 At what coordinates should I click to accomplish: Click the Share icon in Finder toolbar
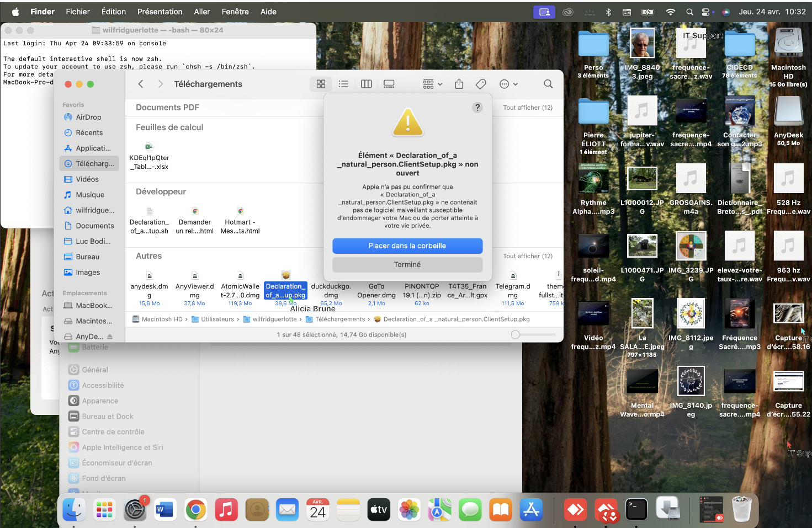[x=459, y=84]
